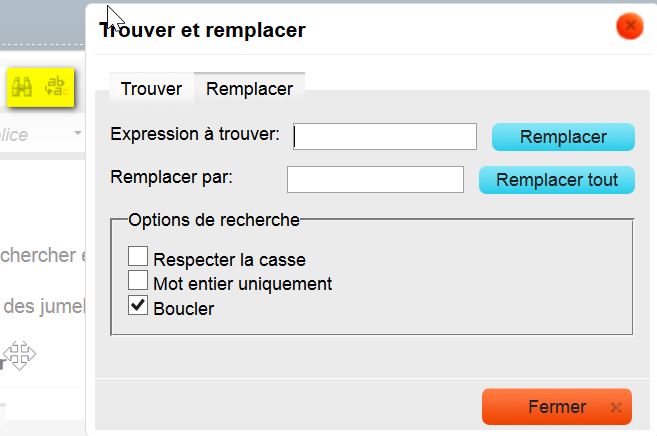Close dialog with red X icon
Screen dimensions: 657x436
pyautogui.click(x=629, y=26)
